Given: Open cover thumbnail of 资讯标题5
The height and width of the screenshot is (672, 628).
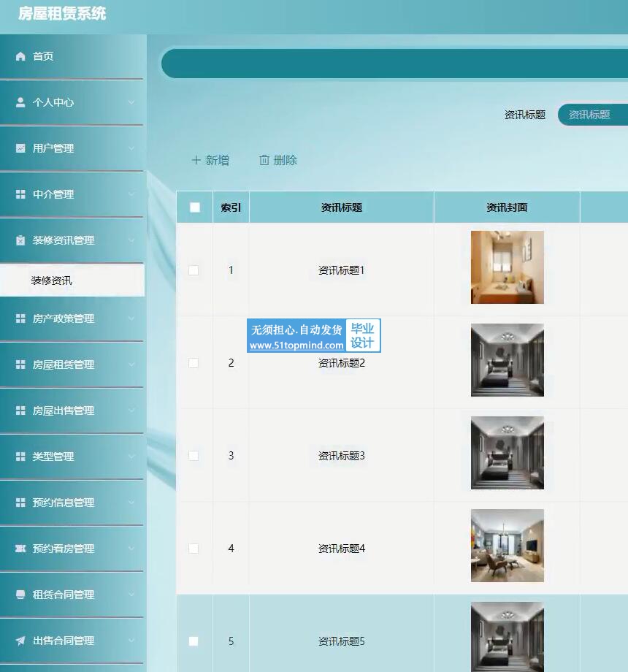Looking at the screenshot, I should 508,637.
